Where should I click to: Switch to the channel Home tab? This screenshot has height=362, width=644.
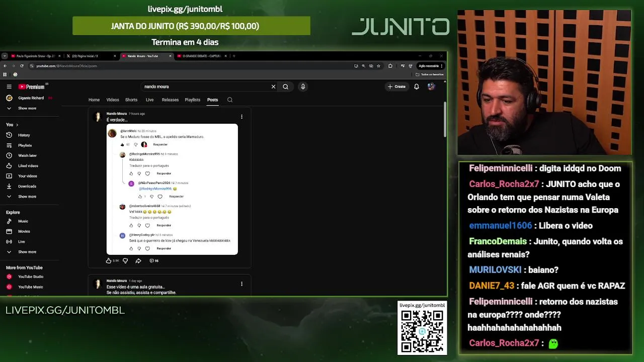click(x=94, y=100)
